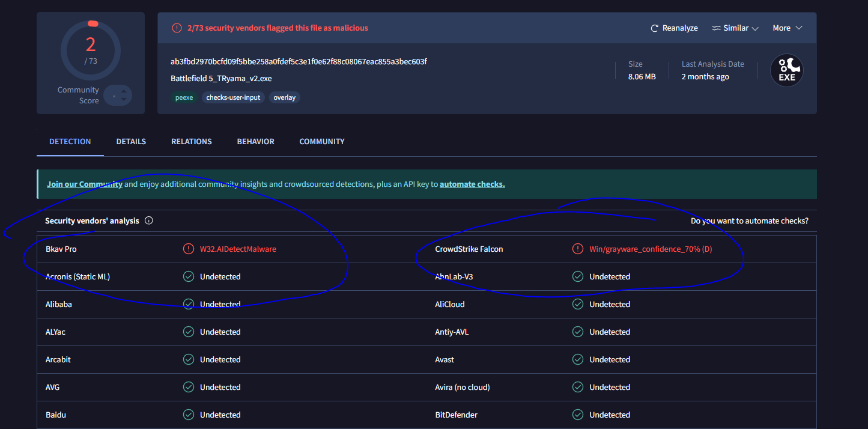Click the W32.AIDetectMalware detection result

[238, 249]
